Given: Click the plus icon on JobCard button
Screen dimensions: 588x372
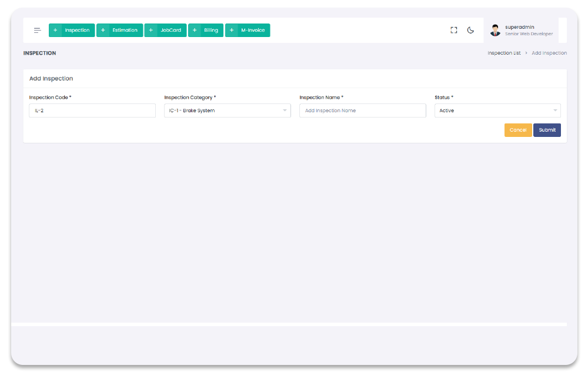Looking at the screenshot, I should [151, 31].
